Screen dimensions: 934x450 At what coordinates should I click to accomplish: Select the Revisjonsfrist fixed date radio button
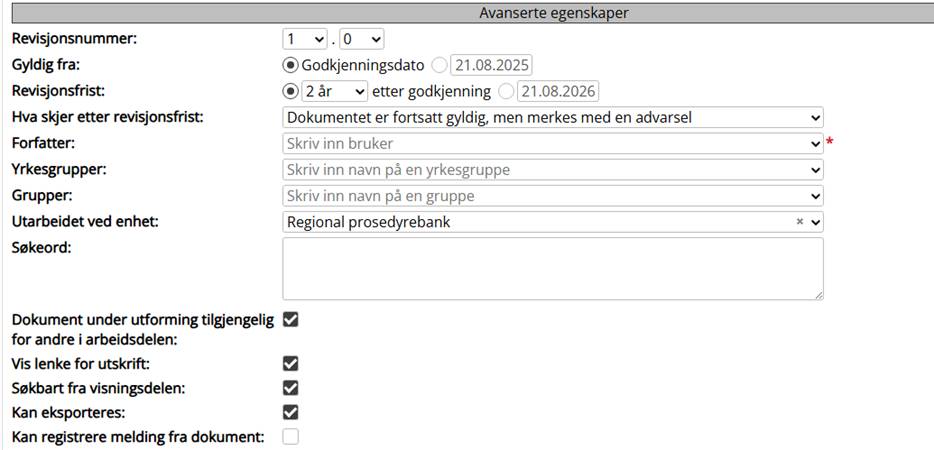506,91
